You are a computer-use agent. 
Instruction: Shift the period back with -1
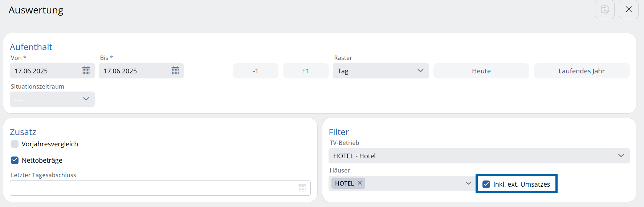[255, 71]
